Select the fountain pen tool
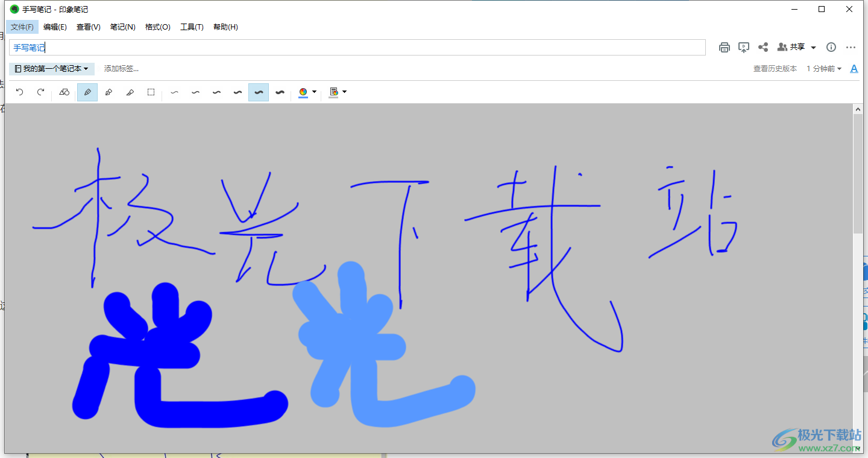The height and width of the screenshot is (458, 868). [108, 92]
